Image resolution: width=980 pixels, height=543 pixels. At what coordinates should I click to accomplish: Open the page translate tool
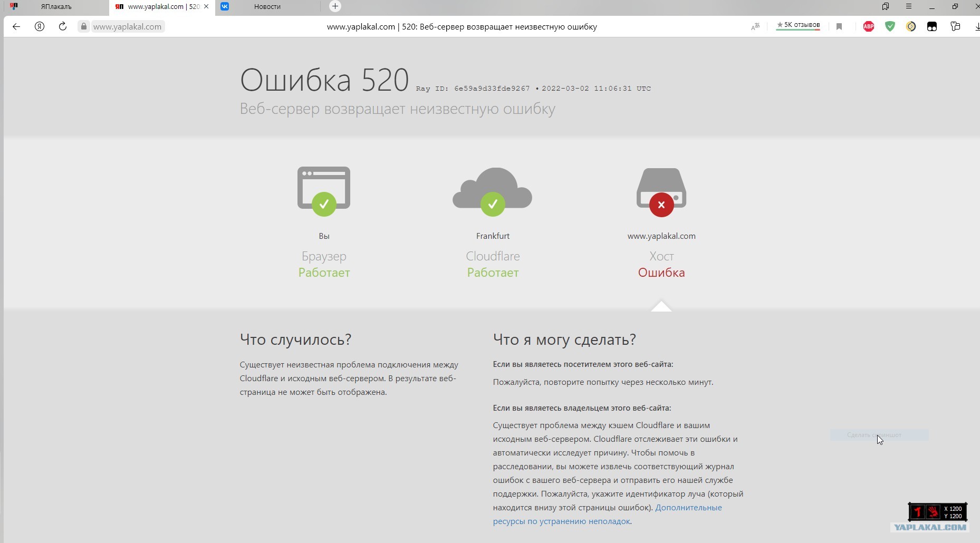coord(755,26)
